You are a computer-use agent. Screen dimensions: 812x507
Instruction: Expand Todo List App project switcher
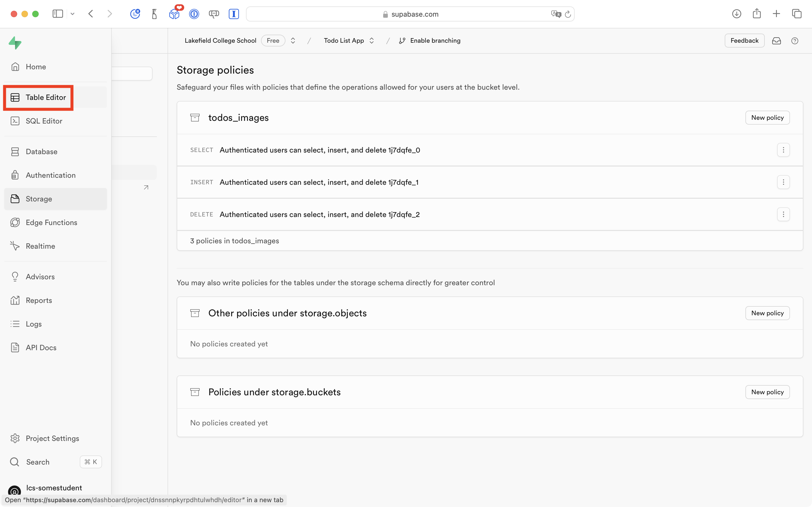coord(371,41)
